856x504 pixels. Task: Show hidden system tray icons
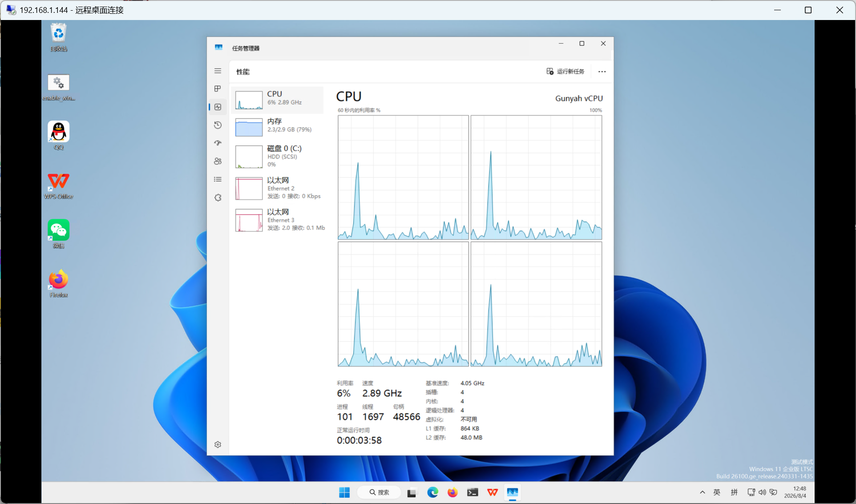(x=702, y=492)
